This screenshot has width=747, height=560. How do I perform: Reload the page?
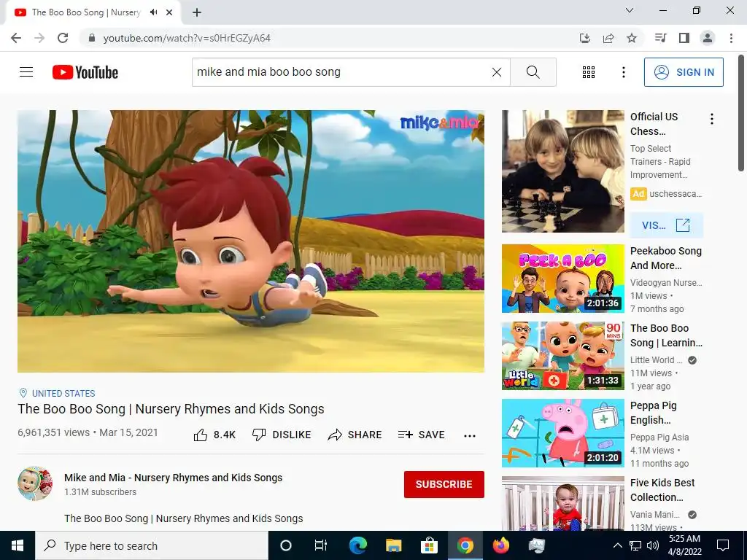[63, 38]
